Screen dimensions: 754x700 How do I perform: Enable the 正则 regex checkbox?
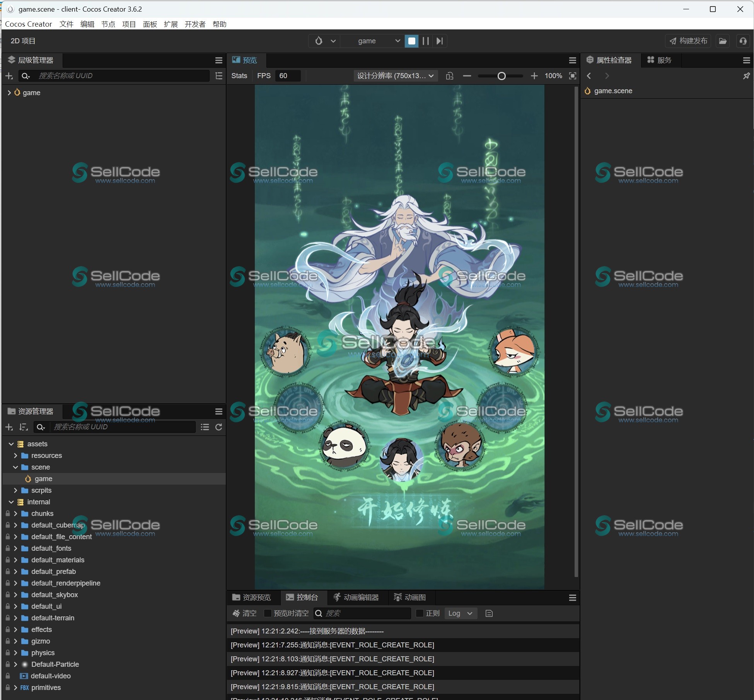click(419, 613)
